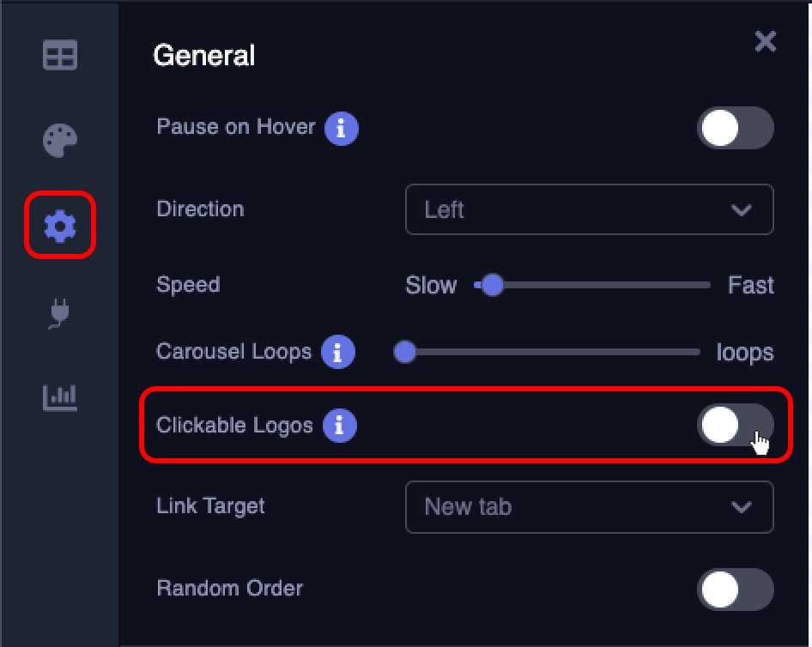
Task: Click the Carousel Loops slider handle
Action: 404,352
